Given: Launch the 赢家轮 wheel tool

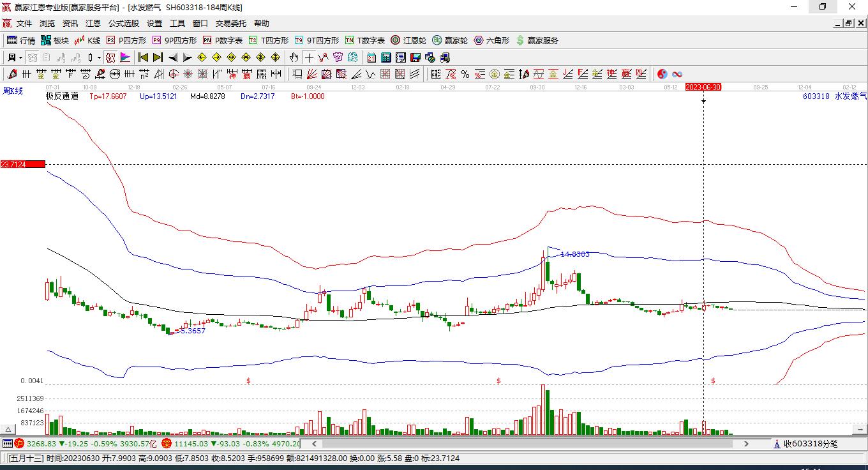Looking at the screenshot, I should 450,40.
